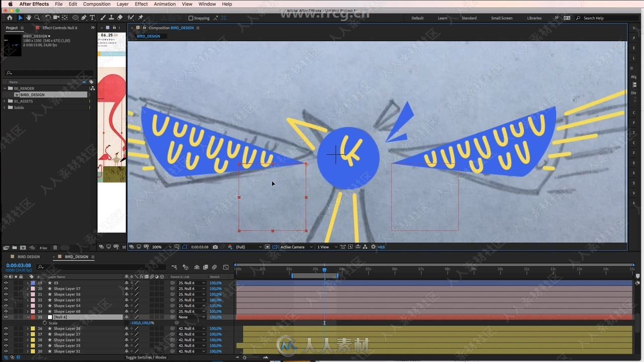Viewport: 644px width, 362px height.
Task: Select the Hand tool
Action: 29,18
